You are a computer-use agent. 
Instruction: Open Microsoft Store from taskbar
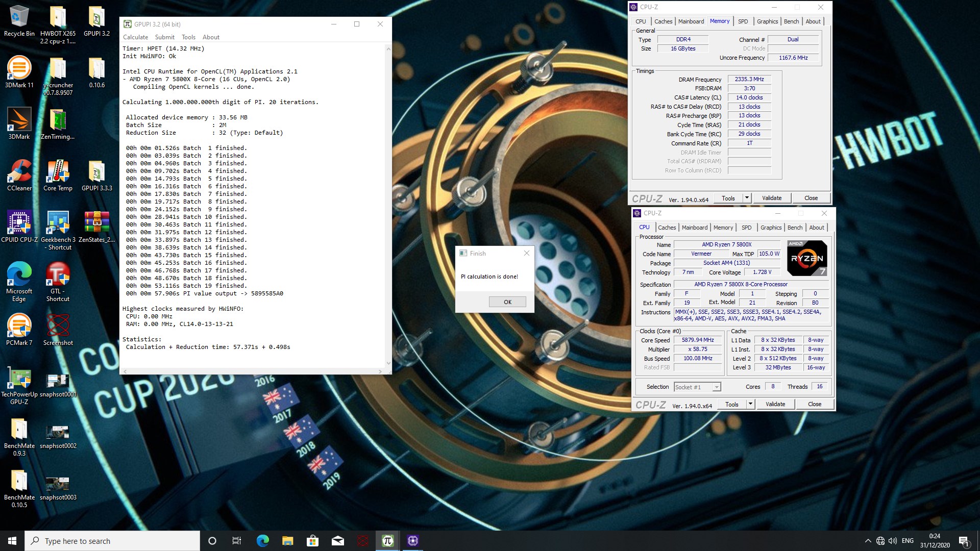click(x=313, y=541)
